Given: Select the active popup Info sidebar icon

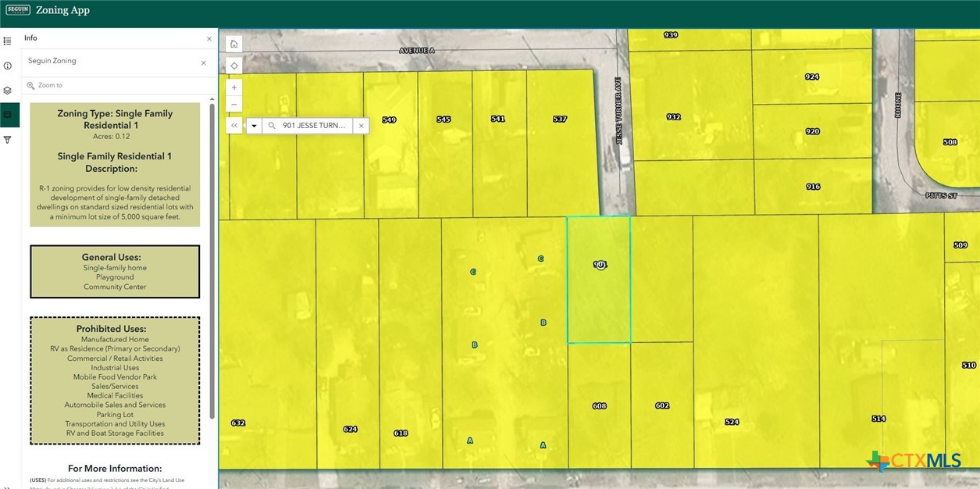Looking at the screenshot, I should (x=9, y=115).
